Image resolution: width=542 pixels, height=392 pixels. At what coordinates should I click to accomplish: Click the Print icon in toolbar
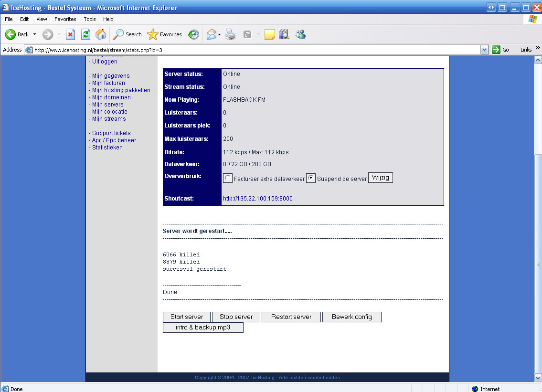click(230, 34)
